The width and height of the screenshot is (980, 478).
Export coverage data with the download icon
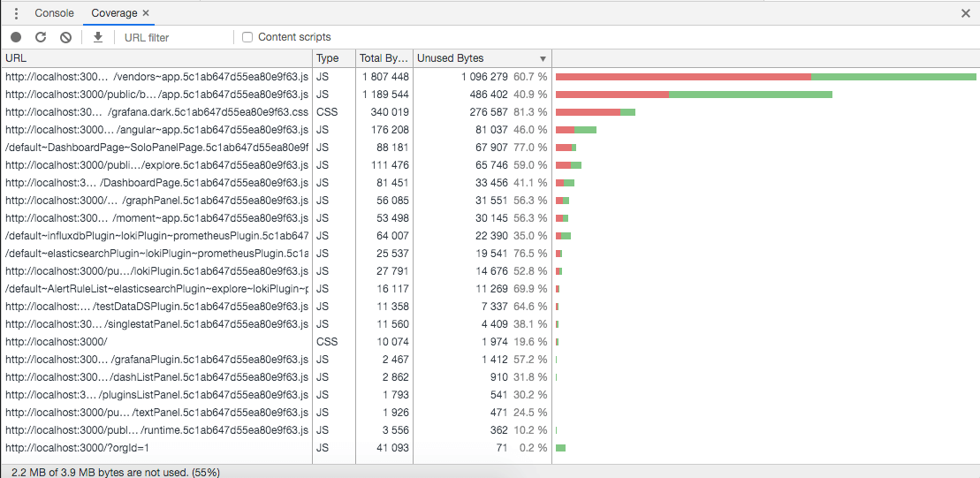[98, 37]
